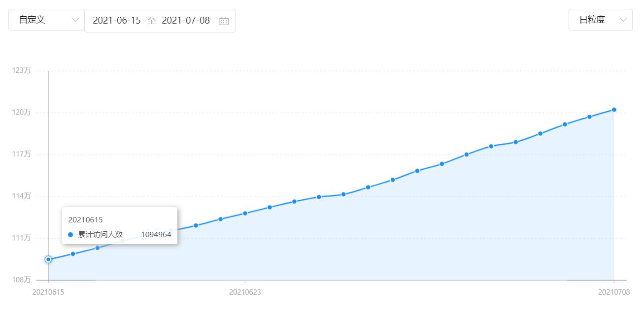
Task: Click the chevron arrow beside 自定义
Action: click(75, 20)
